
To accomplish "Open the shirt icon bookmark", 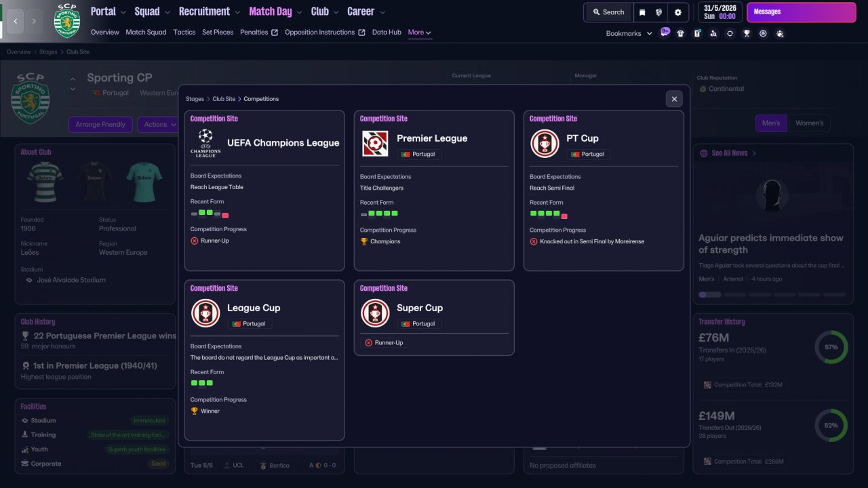I will tap(681, 33).
